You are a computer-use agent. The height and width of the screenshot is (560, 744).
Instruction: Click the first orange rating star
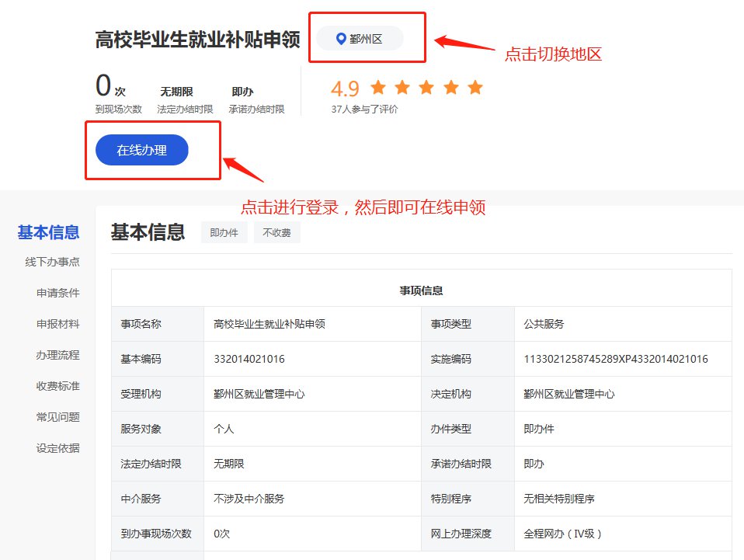tap(378, 87)
